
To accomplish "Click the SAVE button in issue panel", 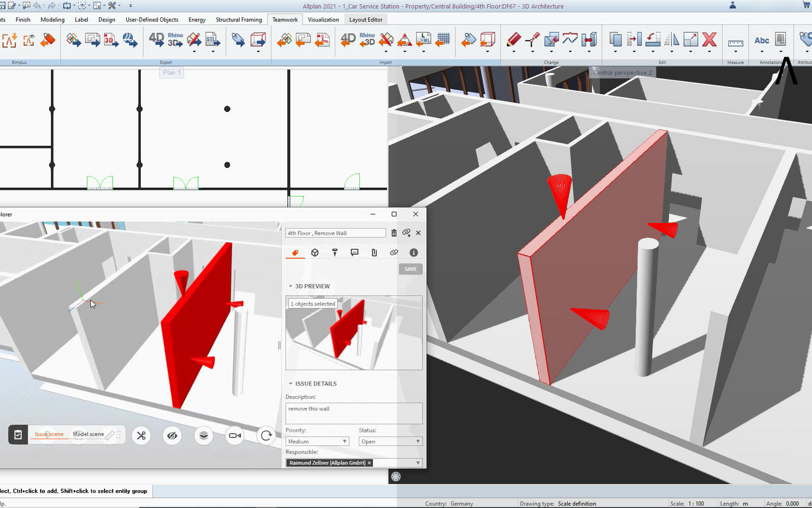I will (x=410, y=269).
